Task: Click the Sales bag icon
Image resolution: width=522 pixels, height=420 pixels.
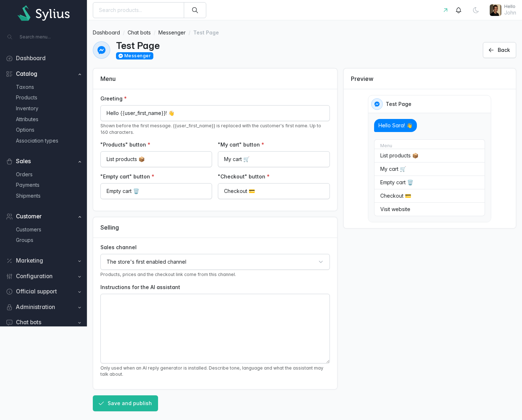Action: [9, 161]
